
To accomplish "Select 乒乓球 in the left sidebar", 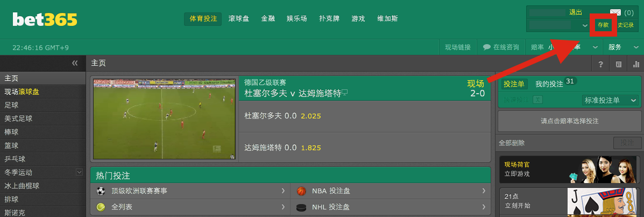I will tap(43, 159).
